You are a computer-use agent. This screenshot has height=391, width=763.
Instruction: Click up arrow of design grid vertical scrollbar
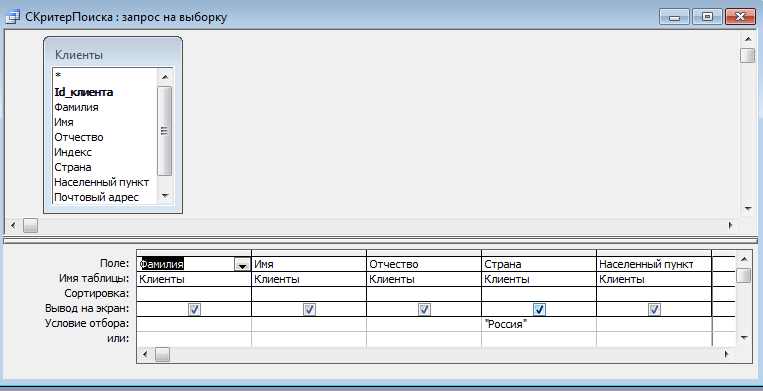(744, 259)
